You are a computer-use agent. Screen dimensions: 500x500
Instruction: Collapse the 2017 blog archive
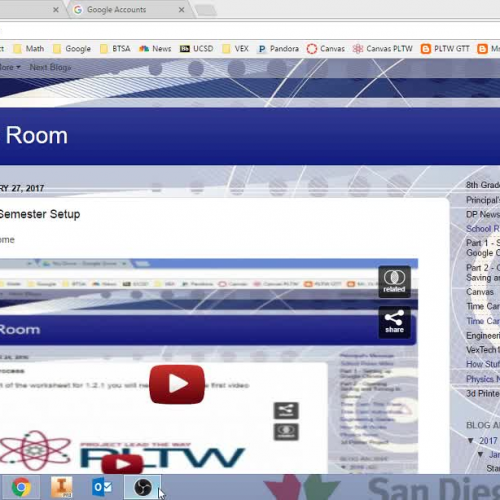pos(471,441)
